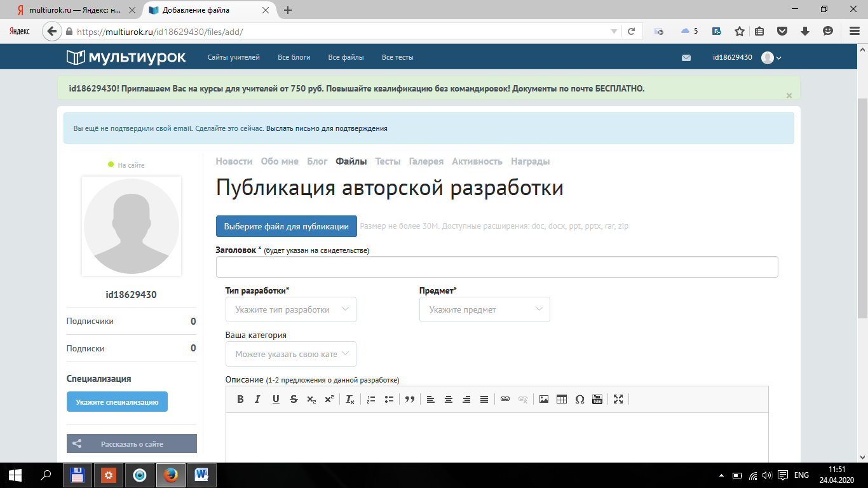
Task: Switch to the Обо мне profile tab
Action: pyautogui.click(x=280, y=161)
